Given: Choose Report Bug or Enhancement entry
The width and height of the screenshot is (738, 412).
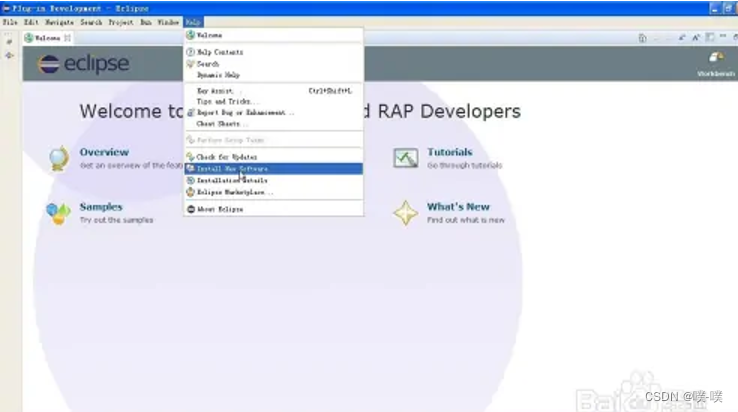Looking at the screenshot, I should pyautogui.click(x=273, y=113).
